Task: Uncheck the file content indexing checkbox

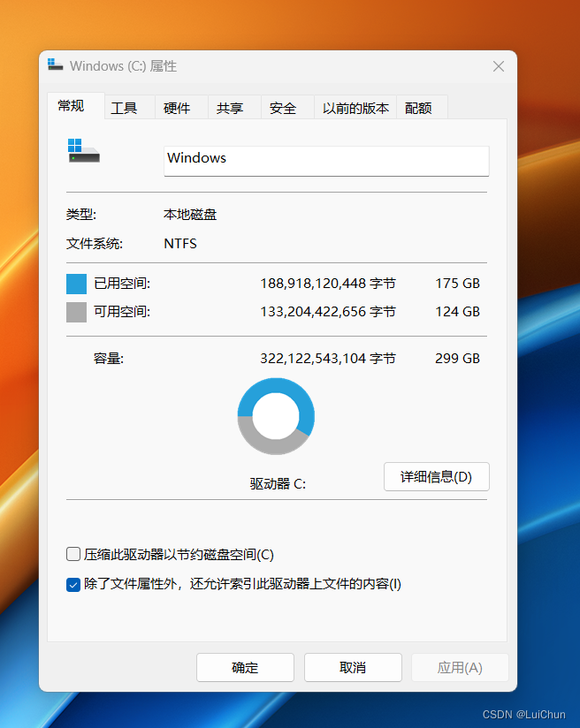Action: click(x=73, y=584)
